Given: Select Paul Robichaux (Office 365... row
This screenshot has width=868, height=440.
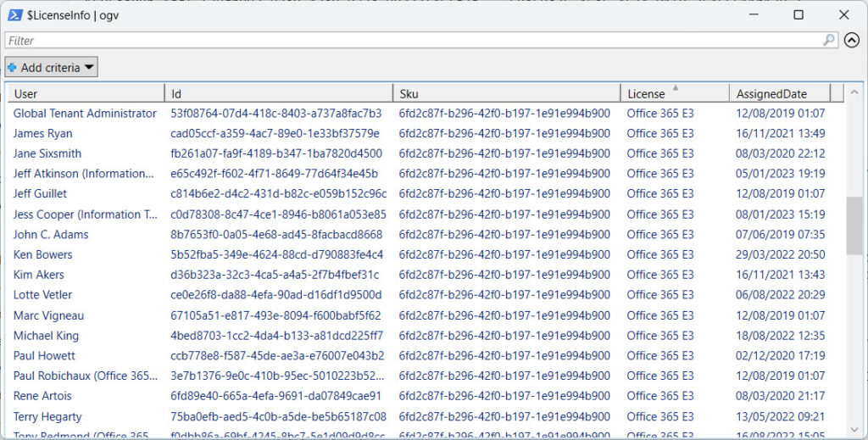Looking at the screenshot, I should (x=425, y=376).
